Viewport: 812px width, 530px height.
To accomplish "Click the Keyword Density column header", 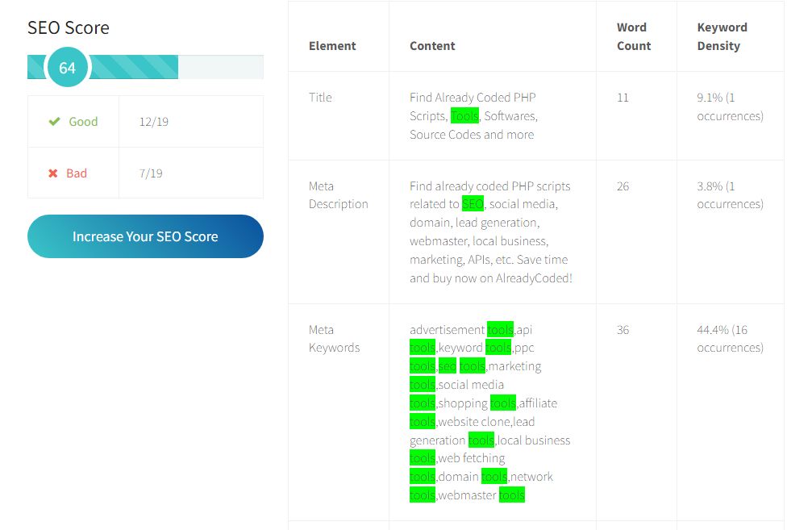I will (x=722, y=37).
